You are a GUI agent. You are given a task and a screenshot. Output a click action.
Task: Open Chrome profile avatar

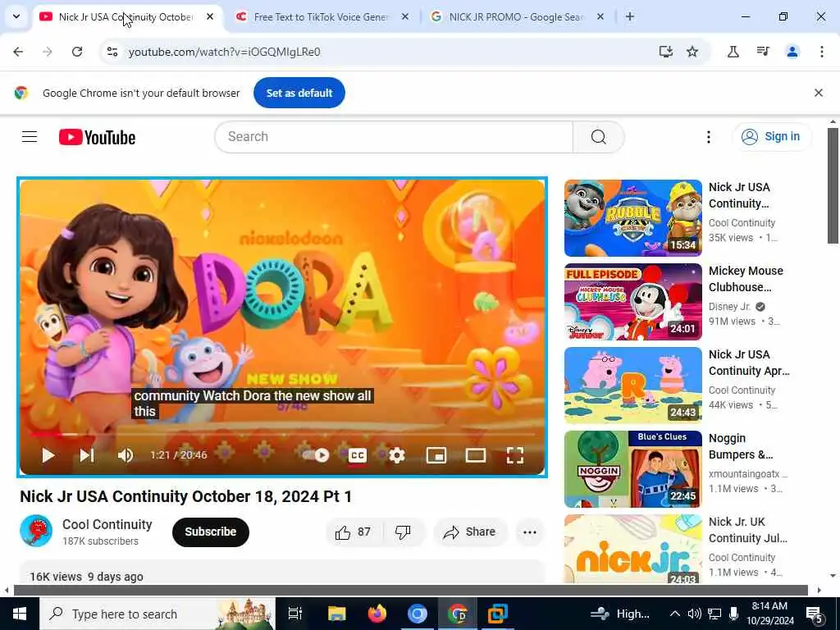(x=792, y=52)
